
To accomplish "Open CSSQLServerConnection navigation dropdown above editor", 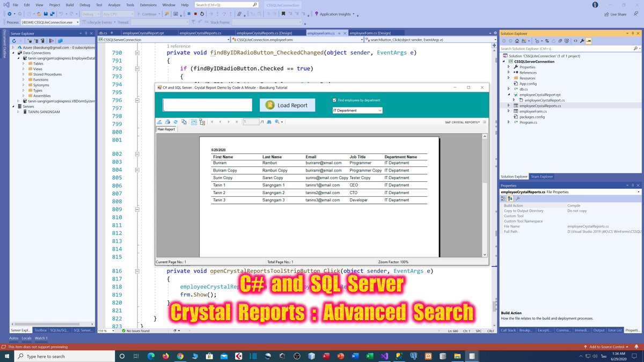I will [165, 40].
